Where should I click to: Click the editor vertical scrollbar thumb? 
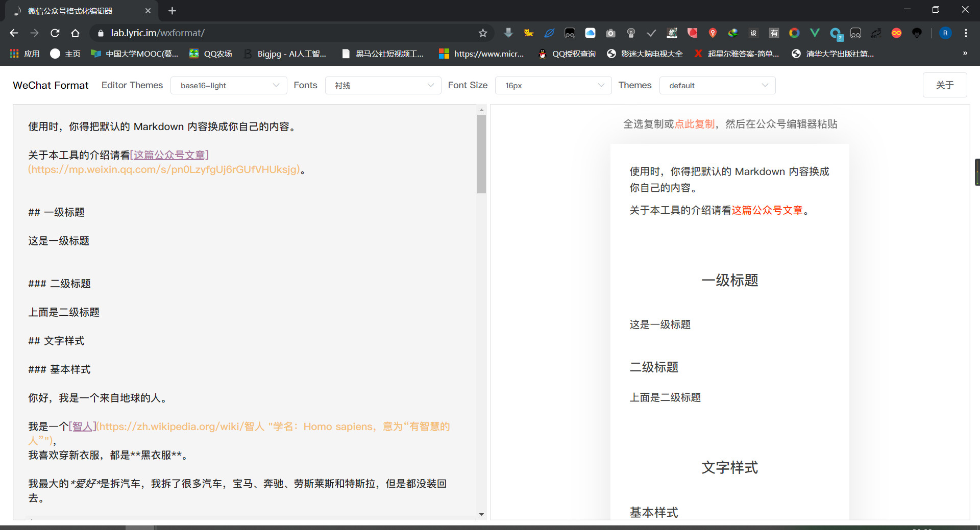(481, 154)
